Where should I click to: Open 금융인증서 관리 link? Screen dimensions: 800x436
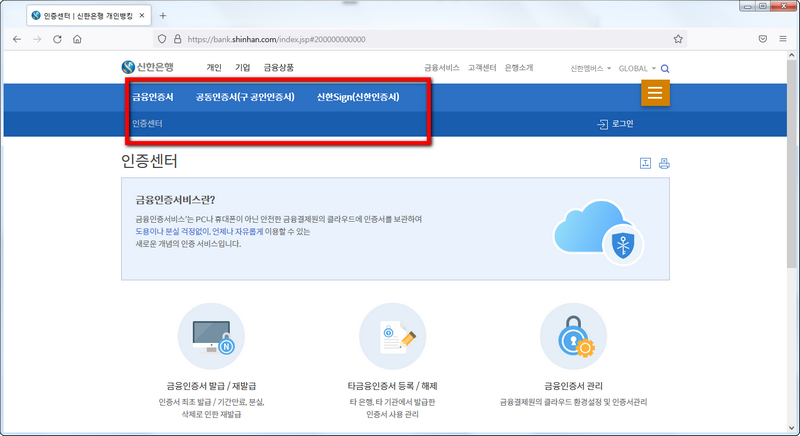coord(573,386)
